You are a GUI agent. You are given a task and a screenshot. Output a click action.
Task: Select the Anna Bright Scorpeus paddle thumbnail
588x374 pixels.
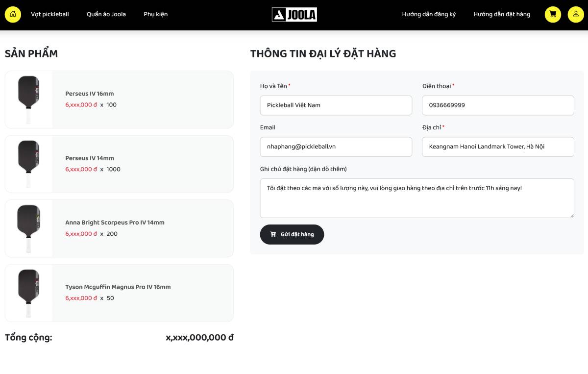pos(28,228)
